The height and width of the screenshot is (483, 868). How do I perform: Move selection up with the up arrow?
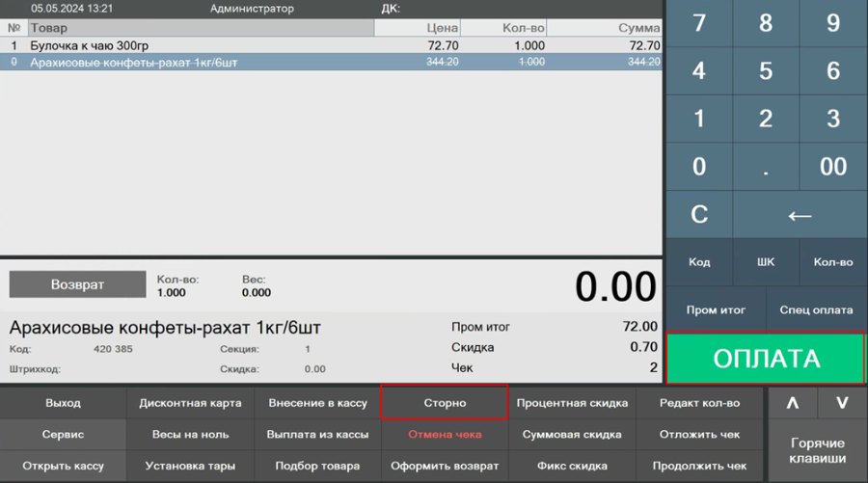coord(793,403)
